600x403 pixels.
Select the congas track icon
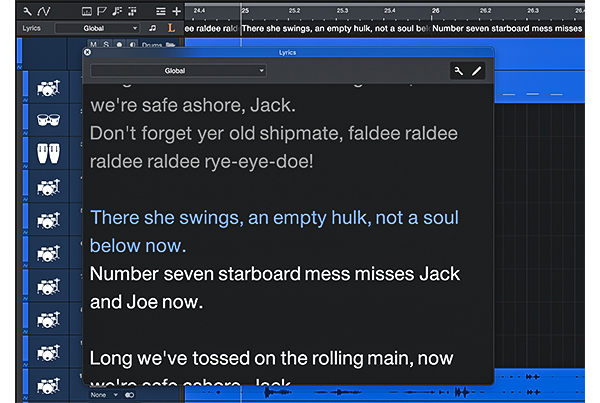click(x=49, y=153)
